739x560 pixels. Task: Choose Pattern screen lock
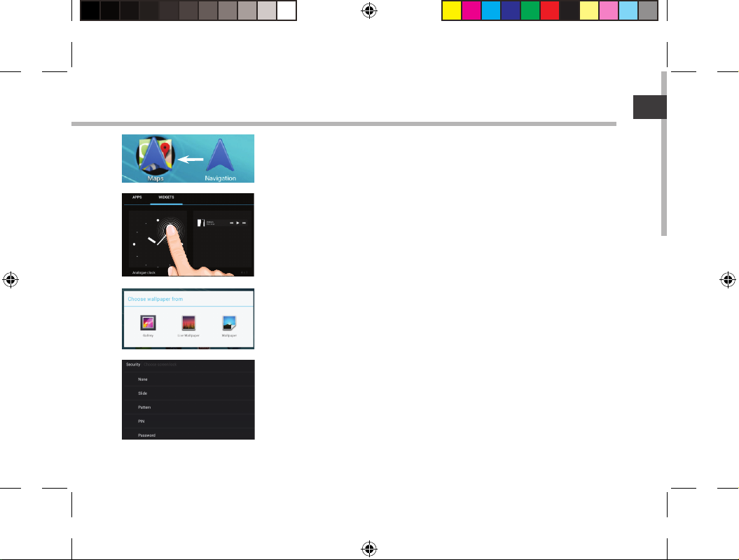144,407
